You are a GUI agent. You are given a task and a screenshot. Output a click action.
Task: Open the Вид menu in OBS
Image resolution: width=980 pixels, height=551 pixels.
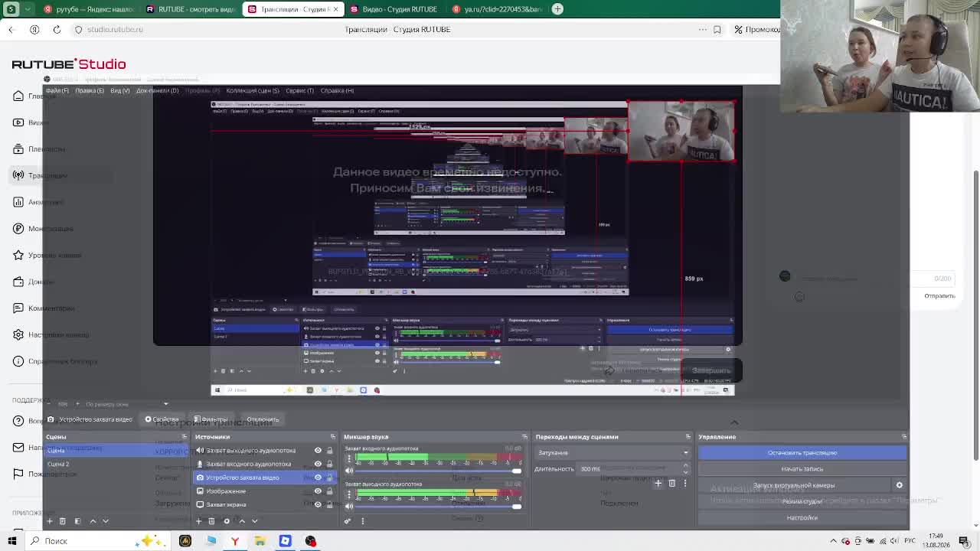click(120, 90)
